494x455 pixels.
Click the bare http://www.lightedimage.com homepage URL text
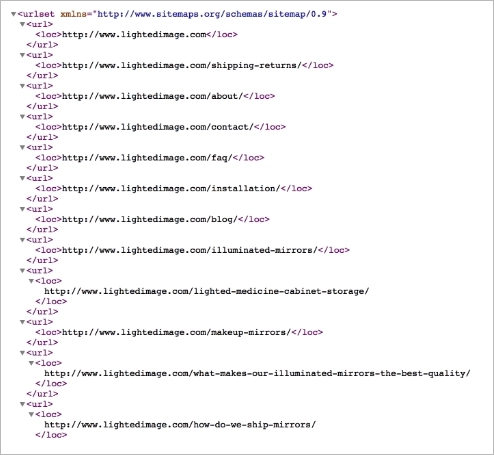(134, 34)
